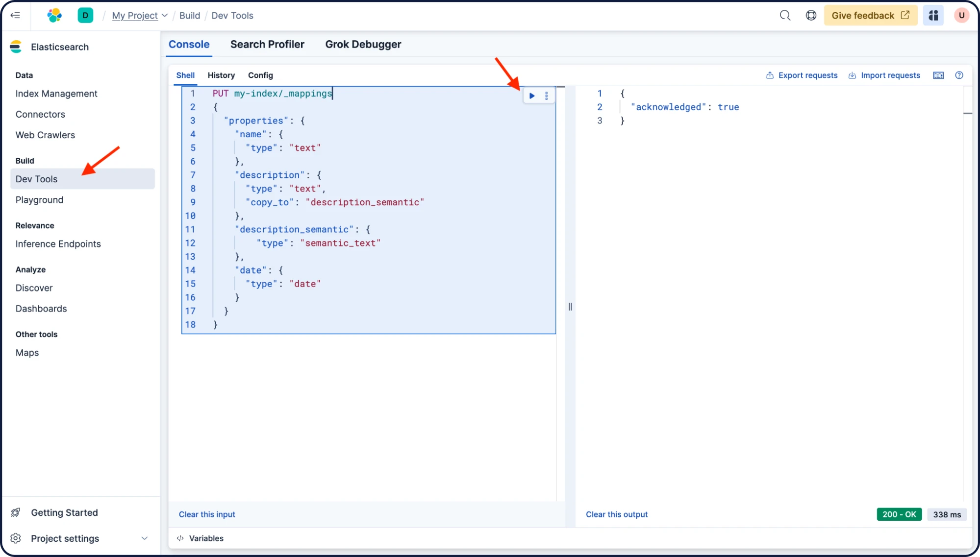Click the Elasticsearch logo in sidebar
The height and width of the screenshot is (557, 980).
point(16,47)
